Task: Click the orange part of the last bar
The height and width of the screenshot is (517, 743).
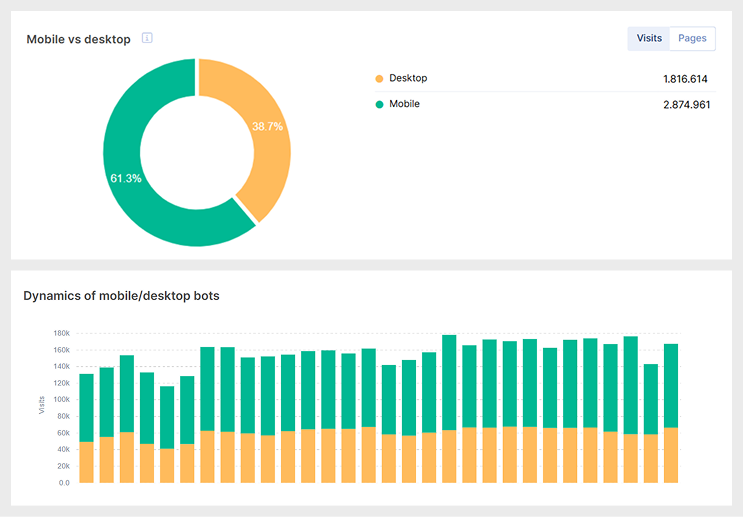Action: pyautogui.click(x=671, y=455)
